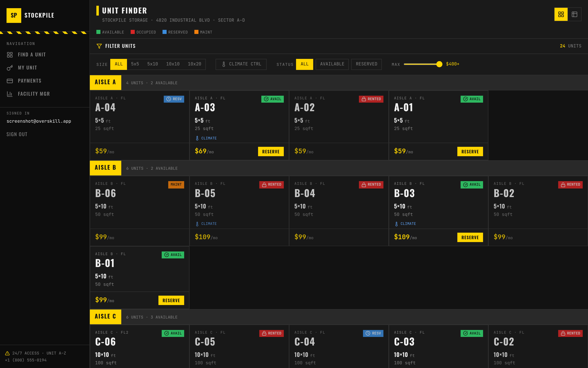Open the C-03 unit card

coord(438,347)
